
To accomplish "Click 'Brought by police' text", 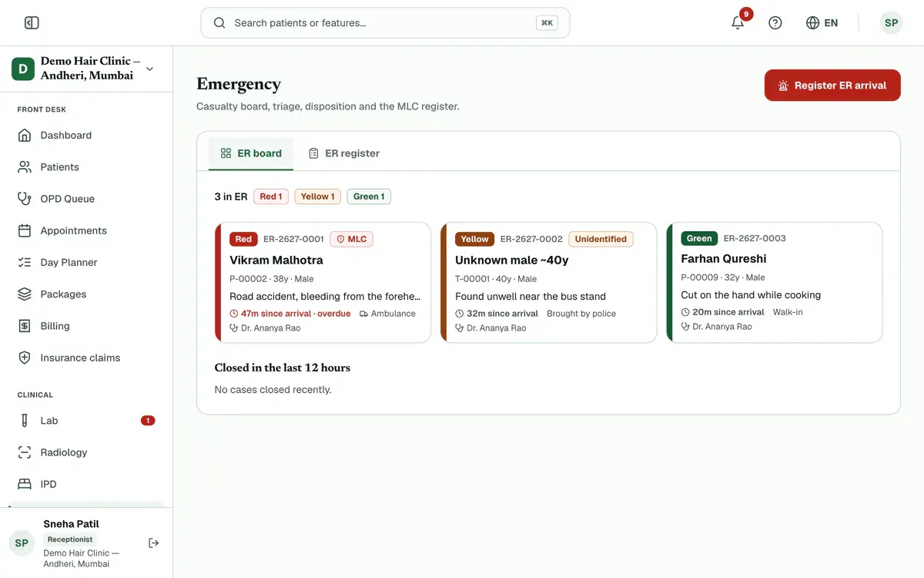I will [x=581, y=314].
